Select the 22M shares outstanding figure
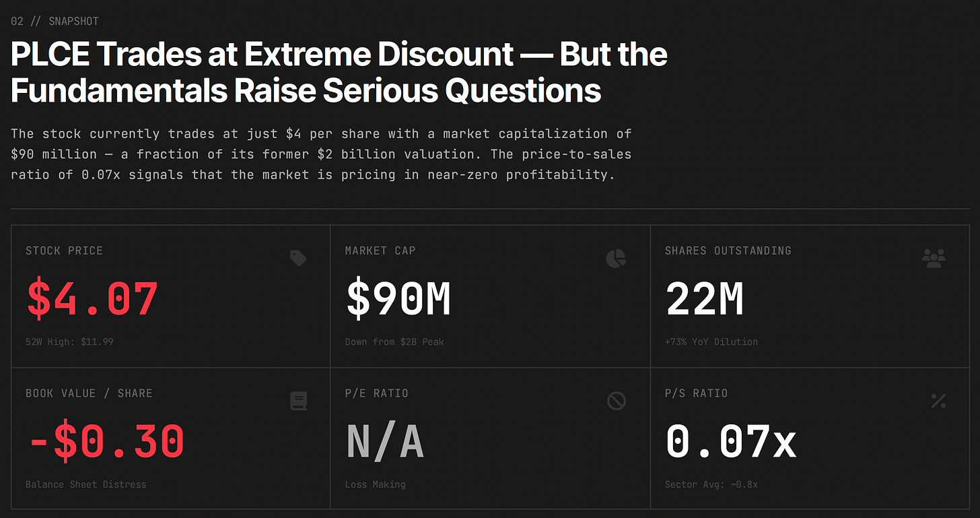 705,299
